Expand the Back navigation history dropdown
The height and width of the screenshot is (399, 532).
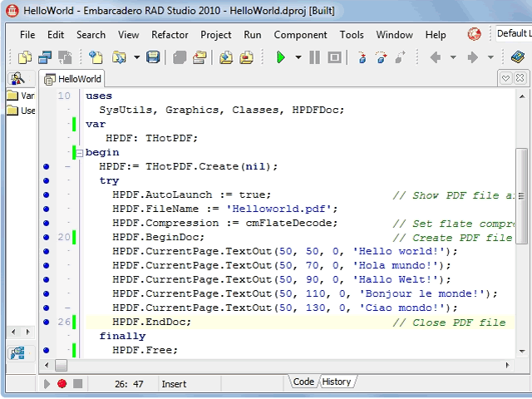pos(453,57)
